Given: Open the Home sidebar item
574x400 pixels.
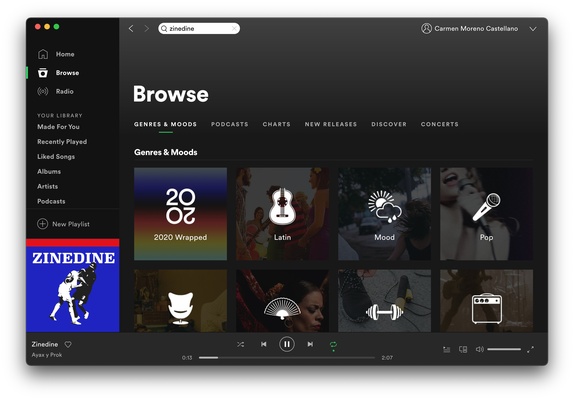Looking at the screenshot, I should coord(56,54).
